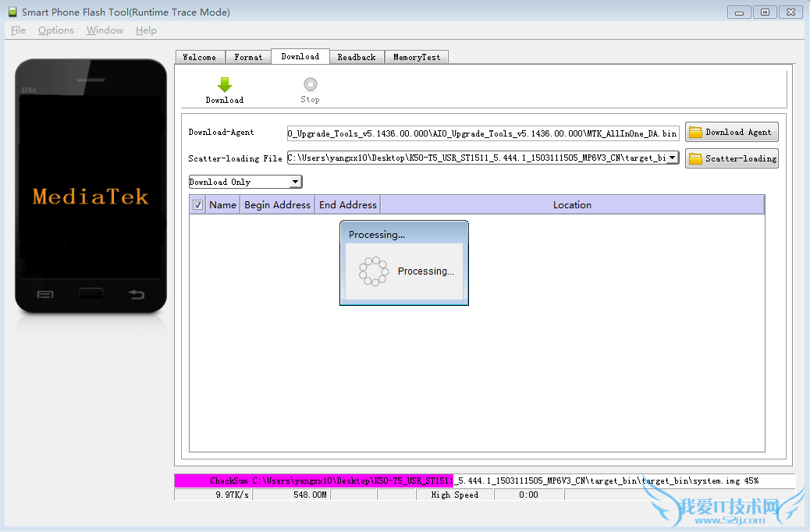Image resolution: width=810 pixels, height=532 pixels.
Task: Click the MediaTek phone screen image
Action: click(x=91, y=187)
